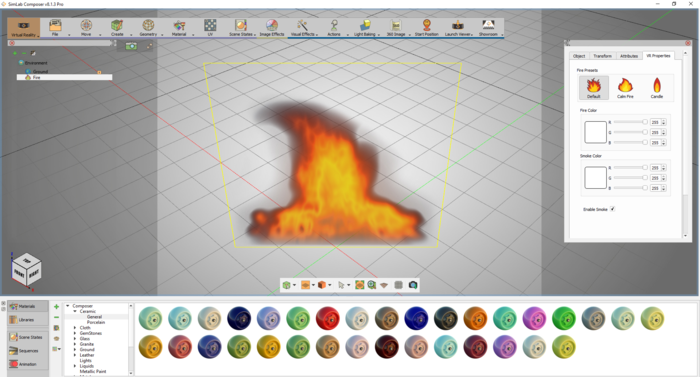Switch to the Transform tab

pos(602,56)
